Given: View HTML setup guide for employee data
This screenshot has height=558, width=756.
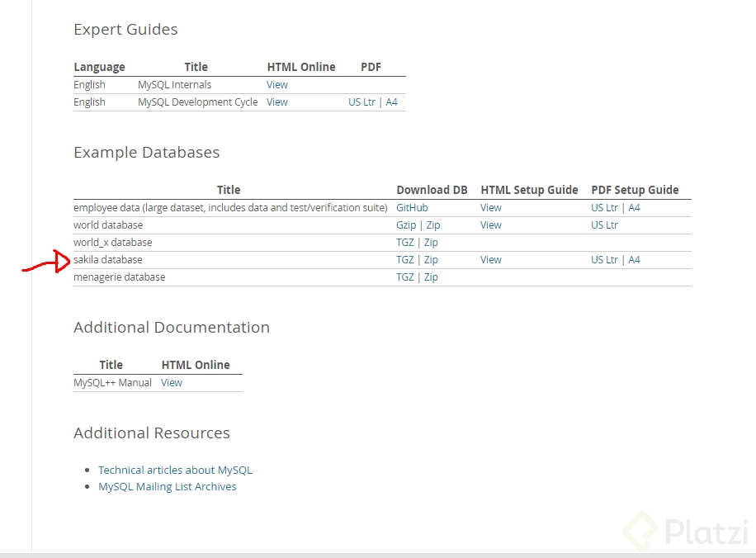Looking at the screenshot, I should pos(491,208).
